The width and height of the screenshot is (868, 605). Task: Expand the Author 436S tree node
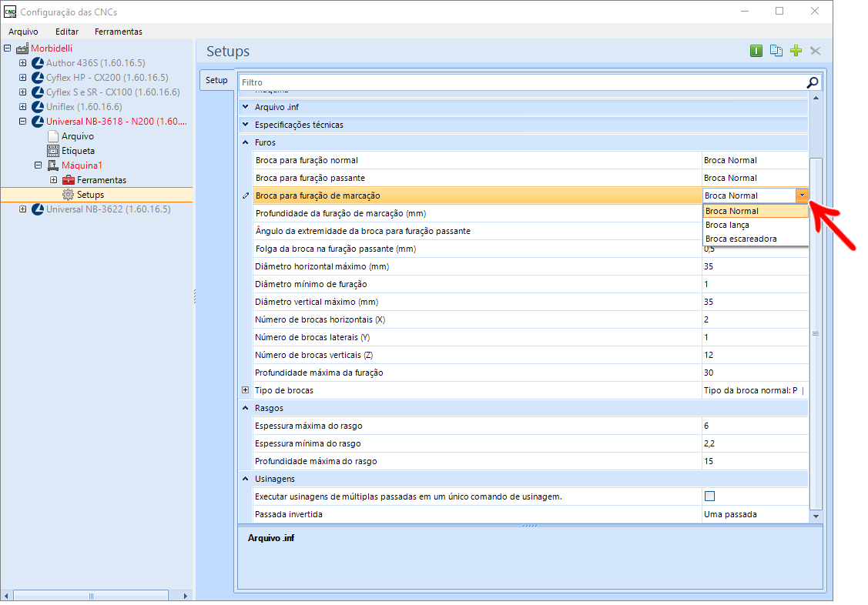(x=22, y=63)
